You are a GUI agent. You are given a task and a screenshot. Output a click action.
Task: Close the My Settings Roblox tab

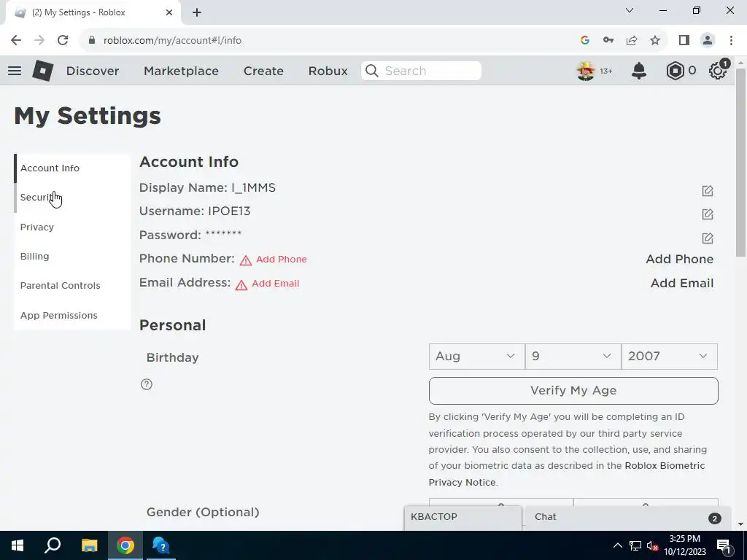169,12
